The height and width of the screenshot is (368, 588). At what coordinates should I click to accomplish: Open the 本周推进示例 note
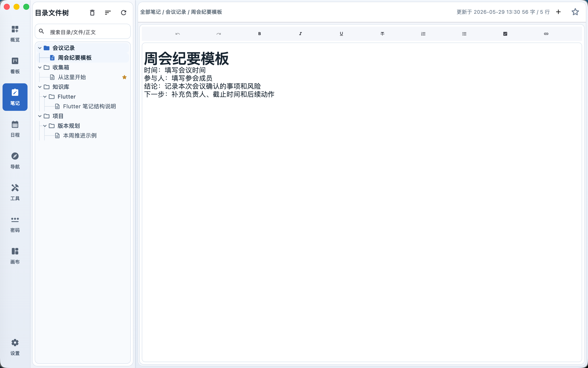(83, 136)
